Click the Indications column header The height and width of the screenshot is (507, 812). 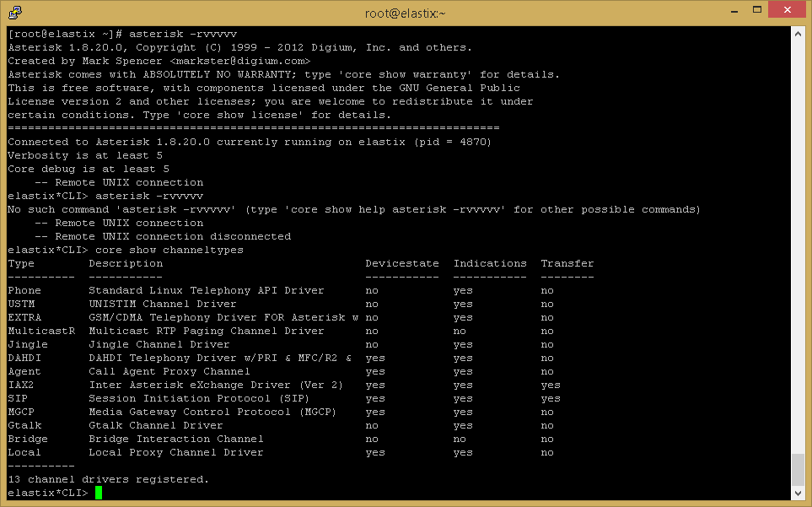coord(489,263)
